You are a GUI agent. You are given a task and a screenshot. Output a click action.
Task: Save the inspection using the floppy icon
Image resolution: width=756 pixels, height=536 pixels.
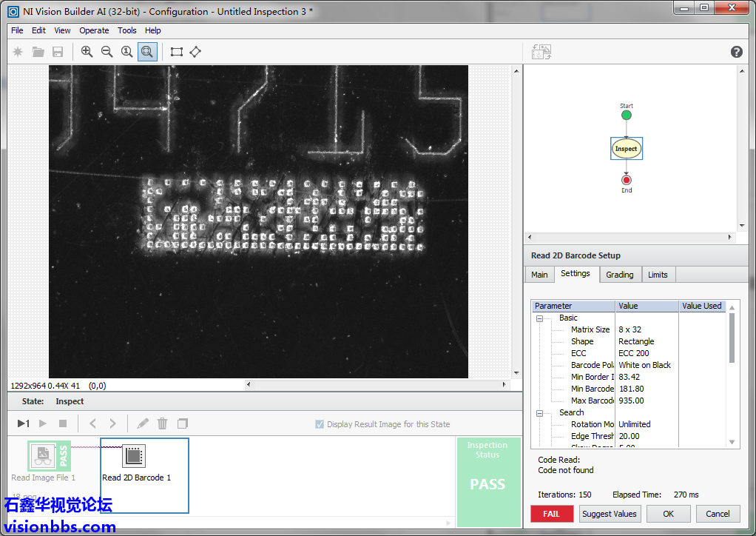(x=58, y=52)
